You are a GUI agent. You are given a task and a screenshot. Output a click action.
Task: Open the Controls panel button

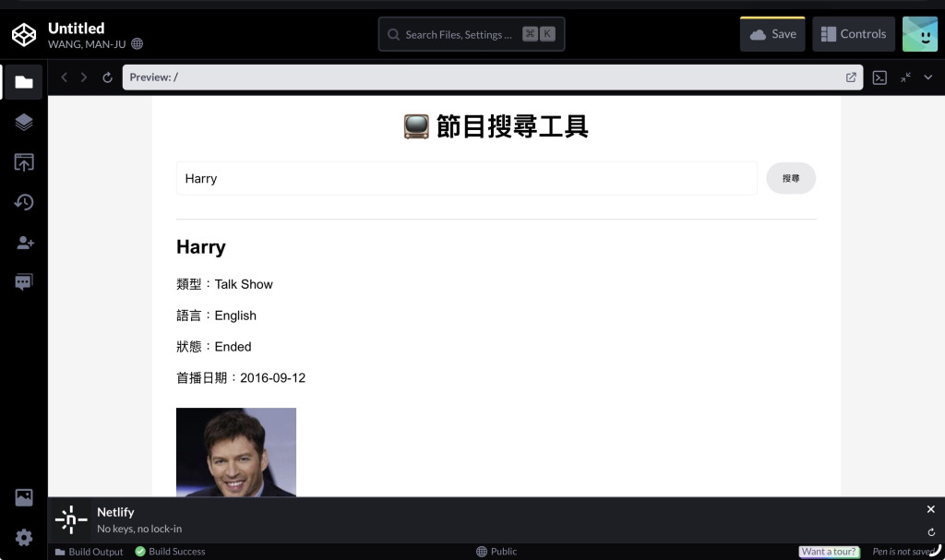[x=854, y=34]
